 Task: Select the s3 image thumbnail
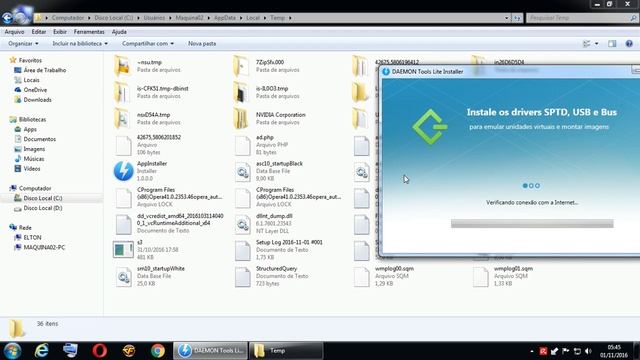(123, 250)
